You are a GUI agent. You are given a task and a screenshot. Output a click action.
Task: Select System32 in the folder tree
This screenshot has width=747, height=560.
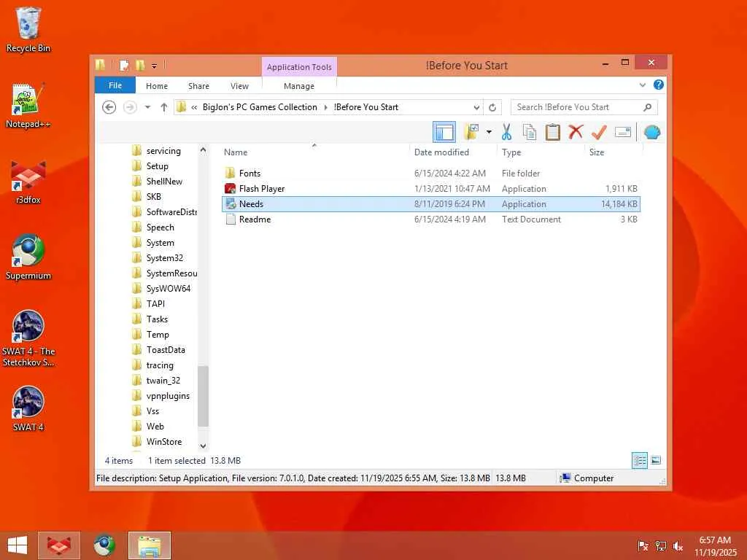coord(164,257)
